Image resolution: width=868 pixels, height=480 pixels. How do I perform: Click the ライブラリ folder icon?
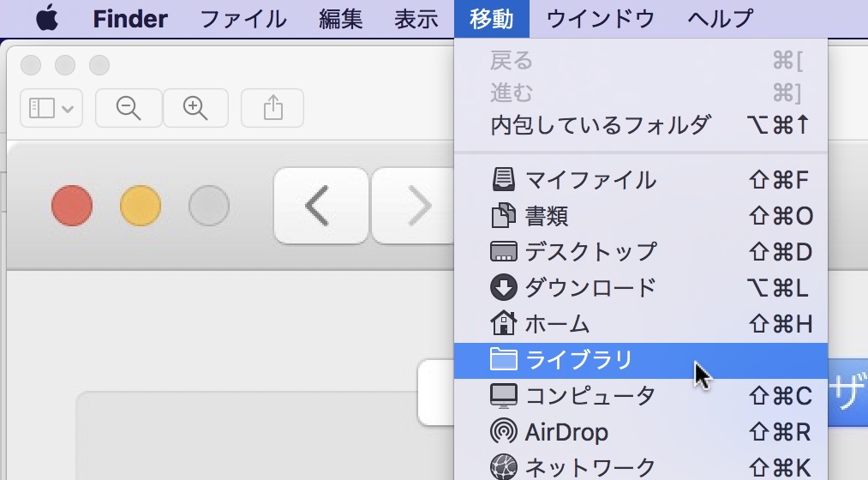(503, 359)
